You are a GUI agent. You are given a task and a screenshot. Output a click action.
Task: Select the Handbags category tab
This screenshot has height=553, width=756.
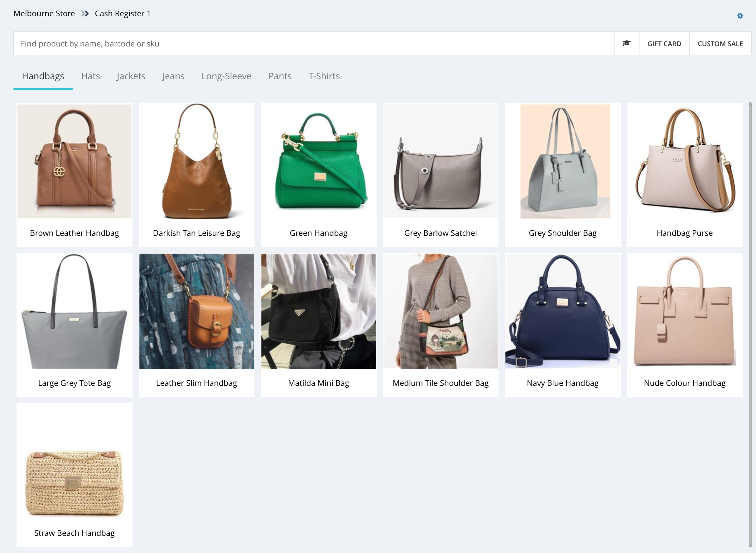[43, 76]
